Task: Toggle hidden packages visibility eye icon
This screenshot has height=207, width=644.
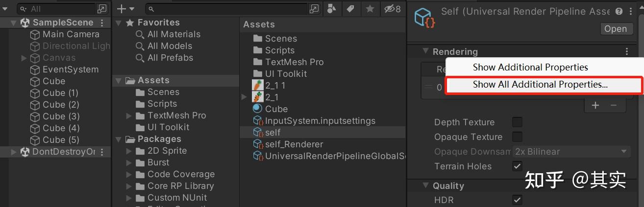Action: click(392, 9)
